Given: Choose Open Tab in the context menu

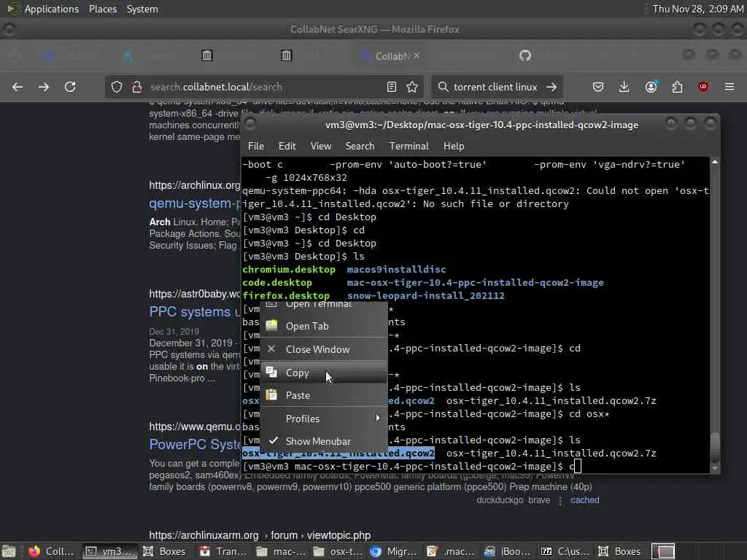Looking at the screenshot, I should click(324, 326).
